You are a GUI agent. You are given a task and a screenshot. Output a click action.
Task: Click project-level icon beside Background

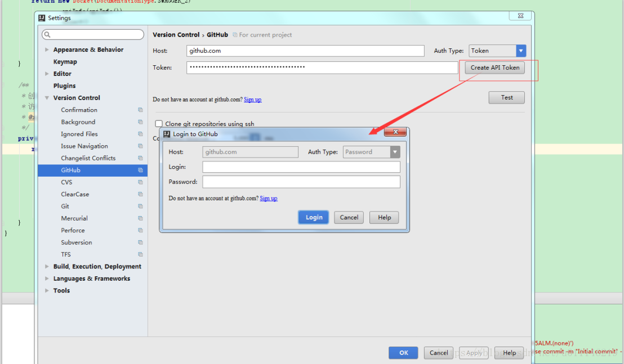click(x=140, y=122)
